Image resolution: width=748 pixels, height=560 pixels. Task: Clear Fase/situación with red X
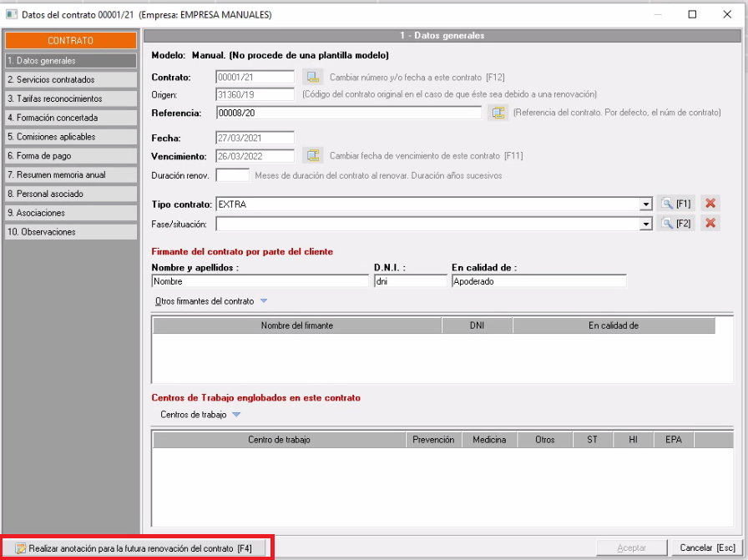point(710,223)
